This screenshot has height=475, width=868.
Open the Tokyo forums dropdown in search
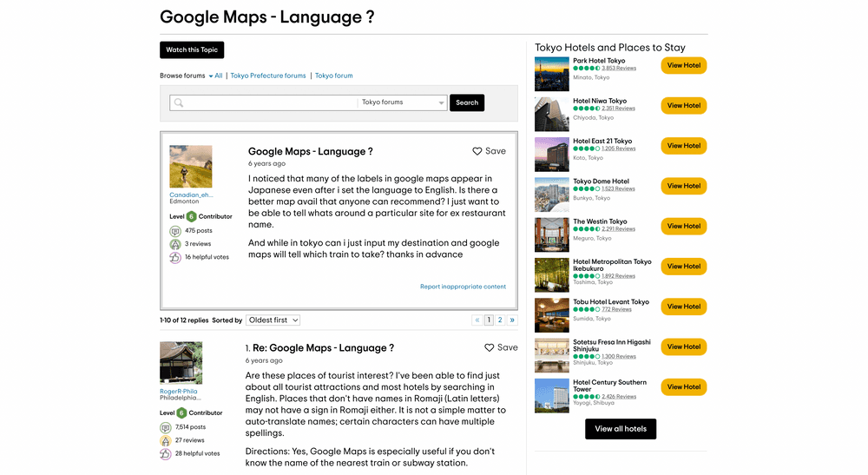403,102
